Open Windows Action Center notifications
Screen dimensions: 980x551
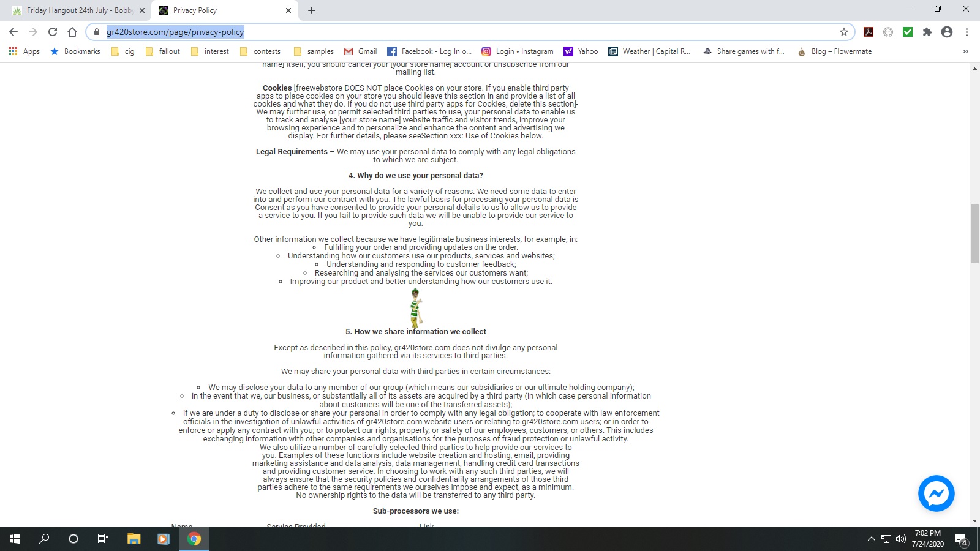960,539
